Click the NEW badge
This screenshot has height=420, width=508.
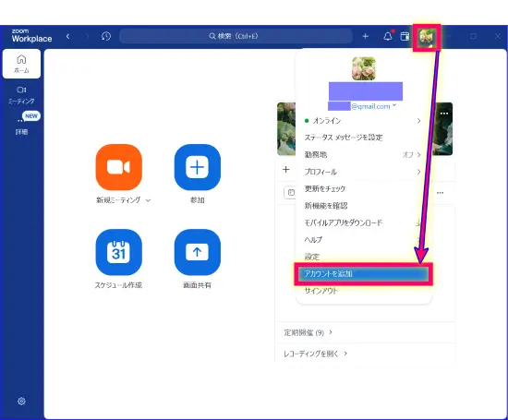point(31,116)
